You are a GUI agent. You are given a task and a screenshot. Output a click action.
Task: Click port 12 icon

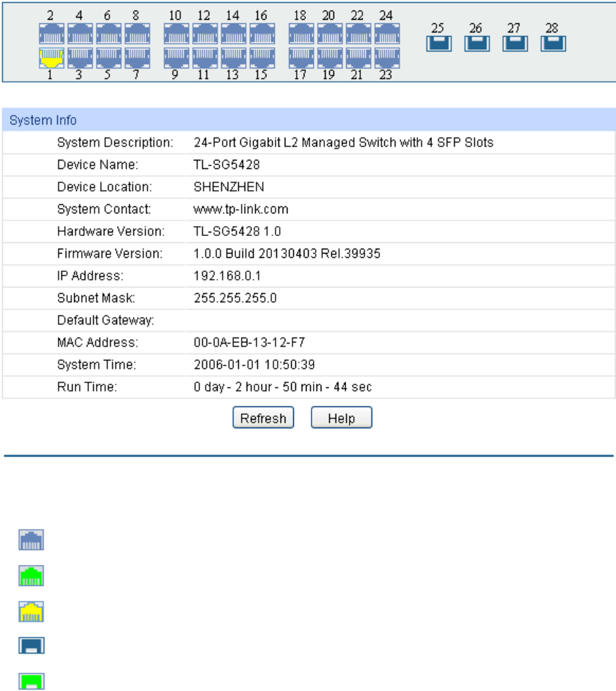[x=205, y=34]
